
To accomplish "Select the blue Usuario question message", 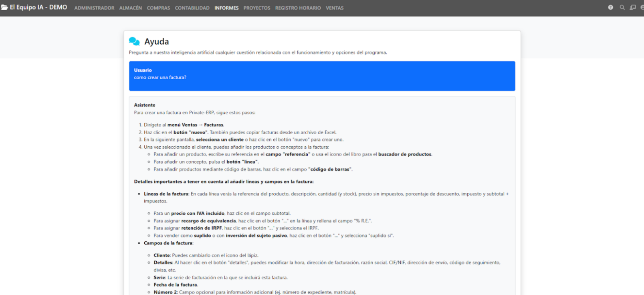I will coord(322,76).
